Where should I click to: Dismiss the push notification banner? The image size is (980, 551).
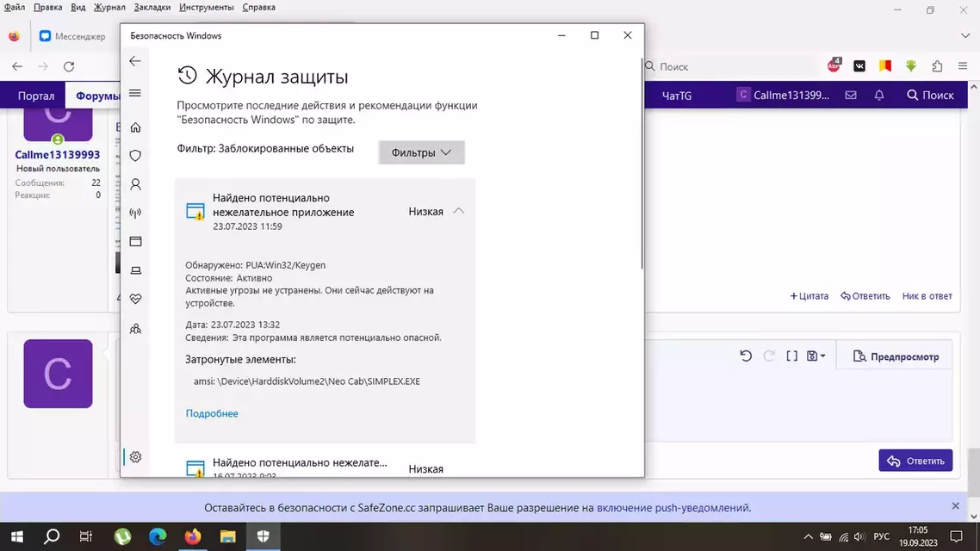coord(955,506)
